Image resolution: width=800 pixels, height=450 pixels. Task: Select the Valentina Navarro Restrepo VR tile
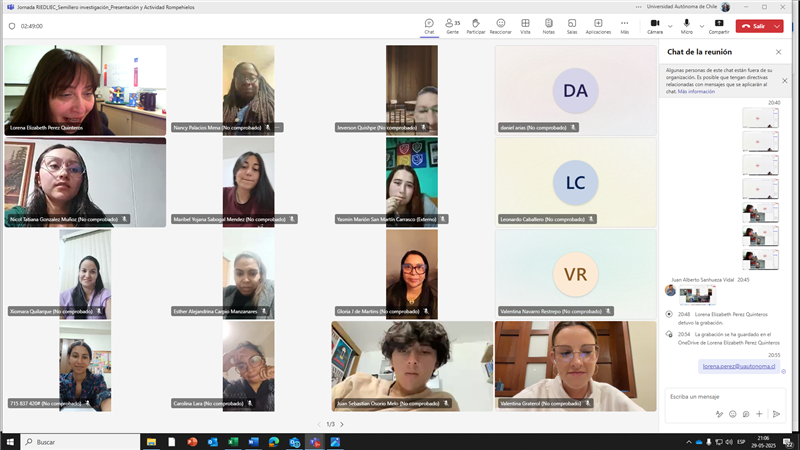(x=576, y=274)
